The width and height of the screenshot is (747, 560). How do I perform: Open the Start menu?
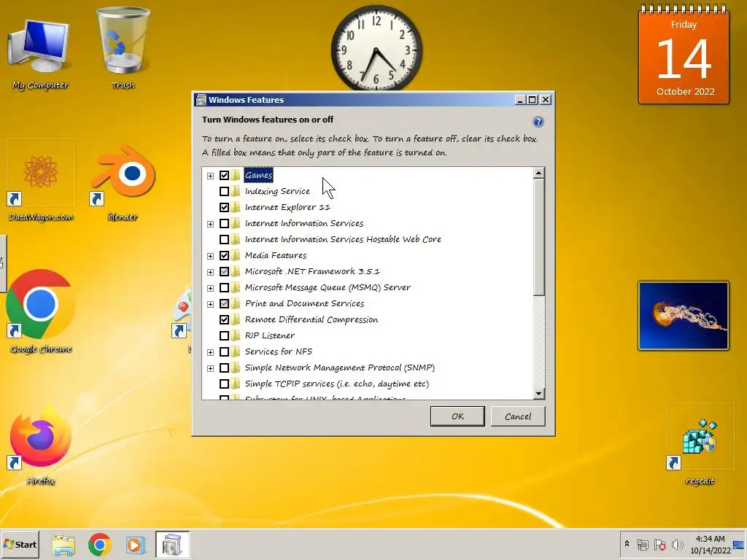[x=20, y=544]
